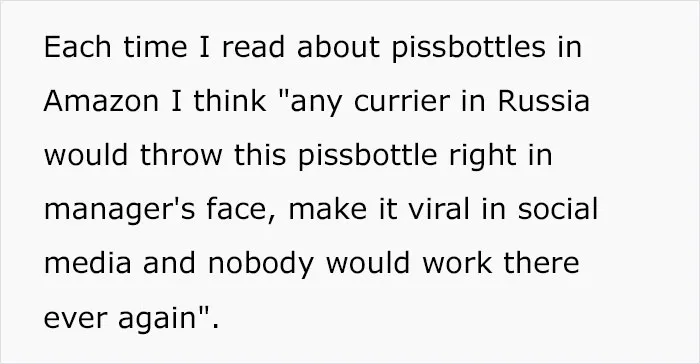Click the word "Each" at the start
This screenshot has width=700, height=364.
tap(77, 46)
